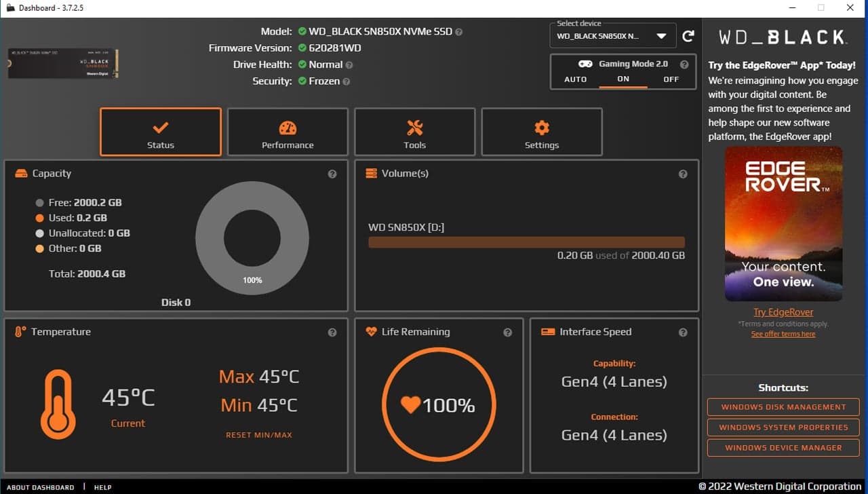Click the orange Used legend dot
The image size is (868, 494).
[x=40, y=218]
